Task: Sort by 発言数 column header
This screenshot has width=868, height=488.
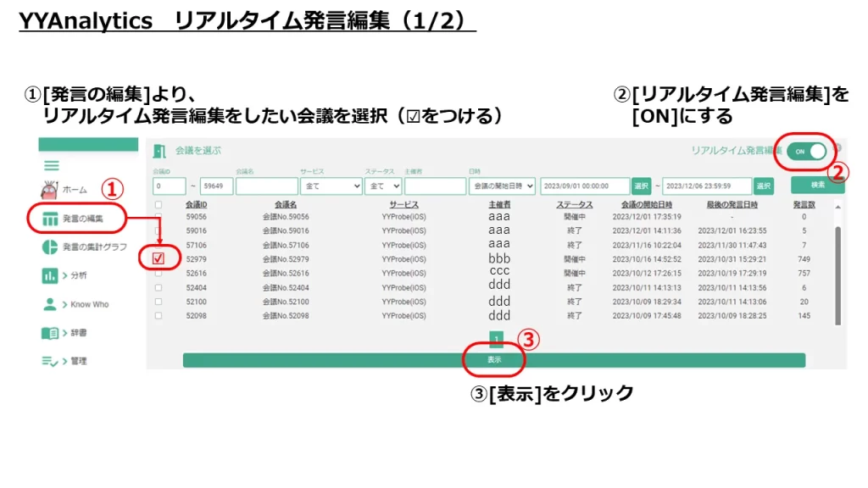Action: (804, 205)
